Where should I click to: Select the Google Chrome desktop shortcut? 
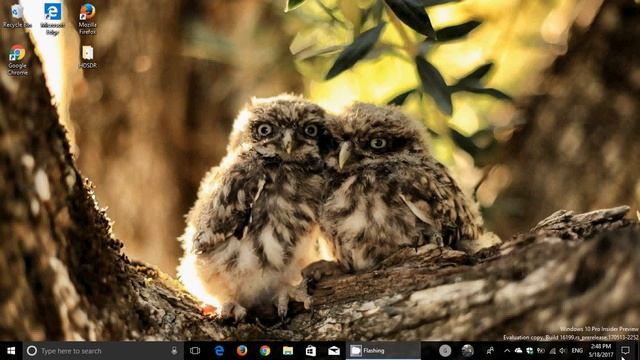click(18, 60)
